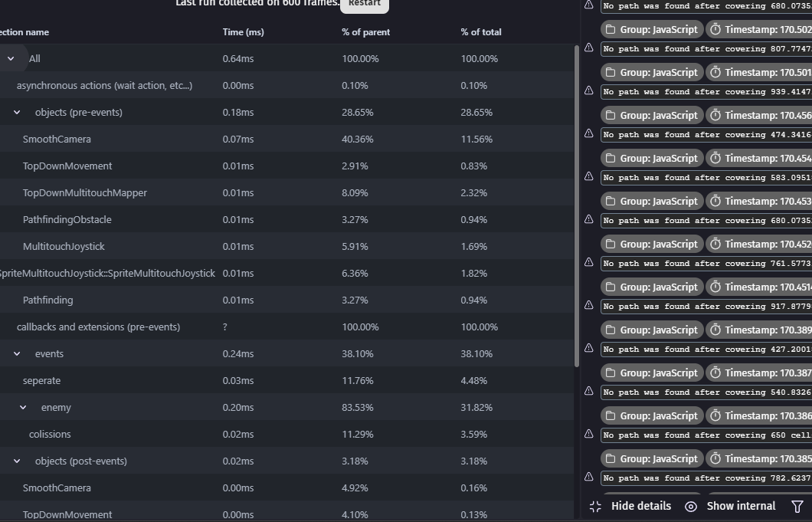Click warning icon beside the 650 cells message
The image size is (812, 522).
pyautogui.click(x=588, y=434)
